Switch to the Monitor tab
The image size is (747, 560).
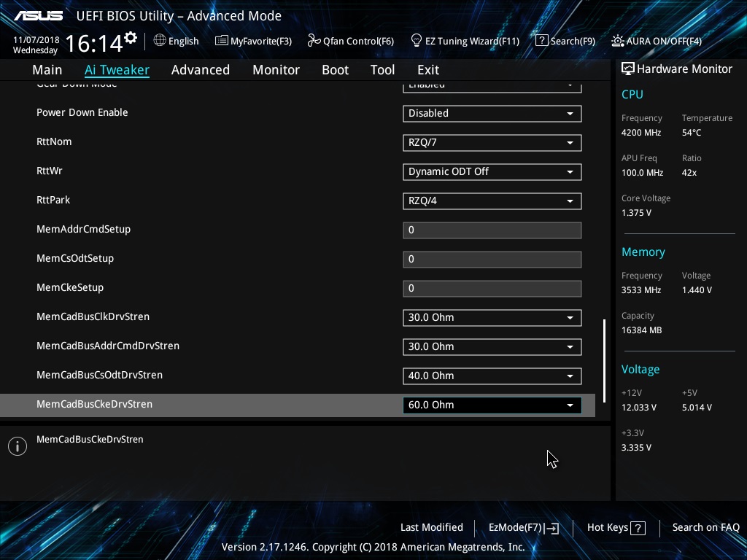[276, 70]
